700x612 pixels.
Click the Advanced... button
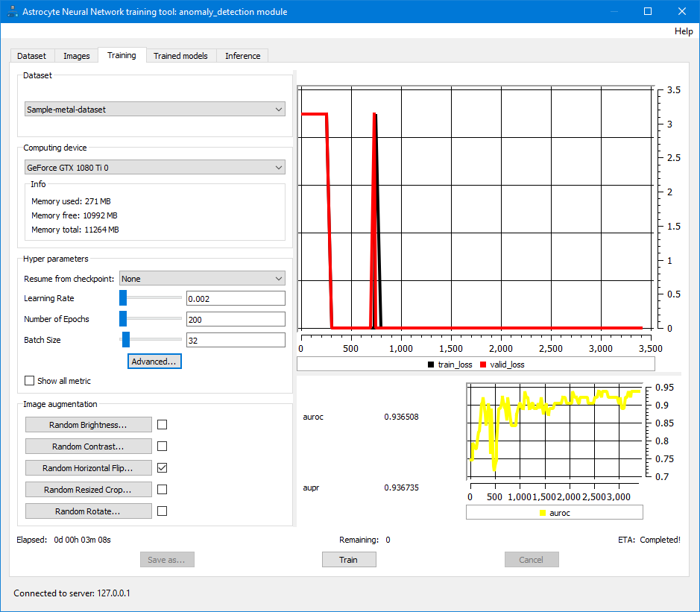click(x=154, y=362)
